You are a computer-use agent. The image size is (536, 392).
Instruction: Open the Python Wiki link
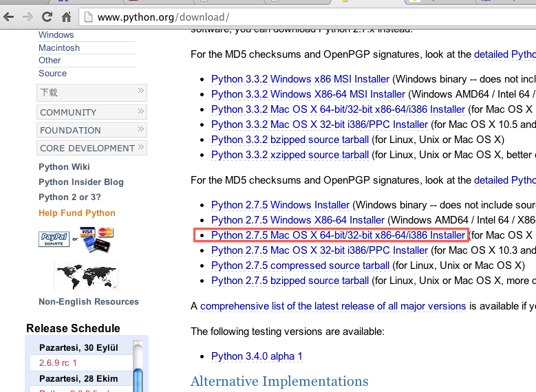coord(64,167)
